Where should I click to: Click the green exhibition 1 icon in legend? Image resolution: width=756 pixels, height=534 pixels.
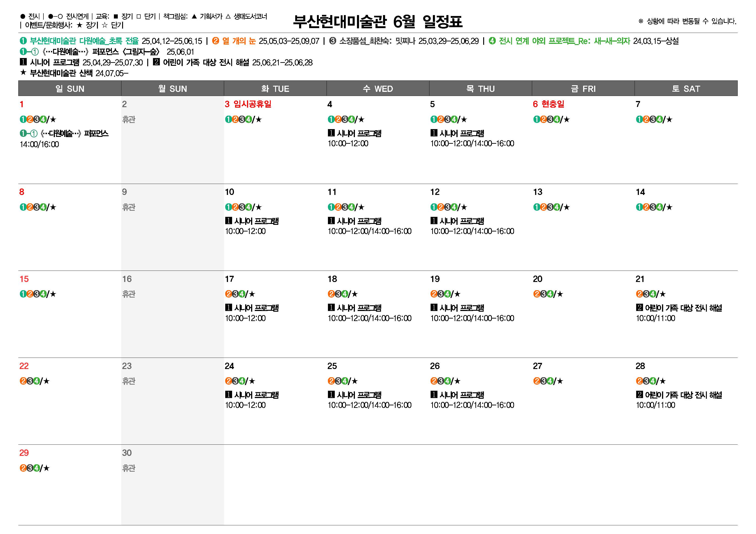[23, 41]
